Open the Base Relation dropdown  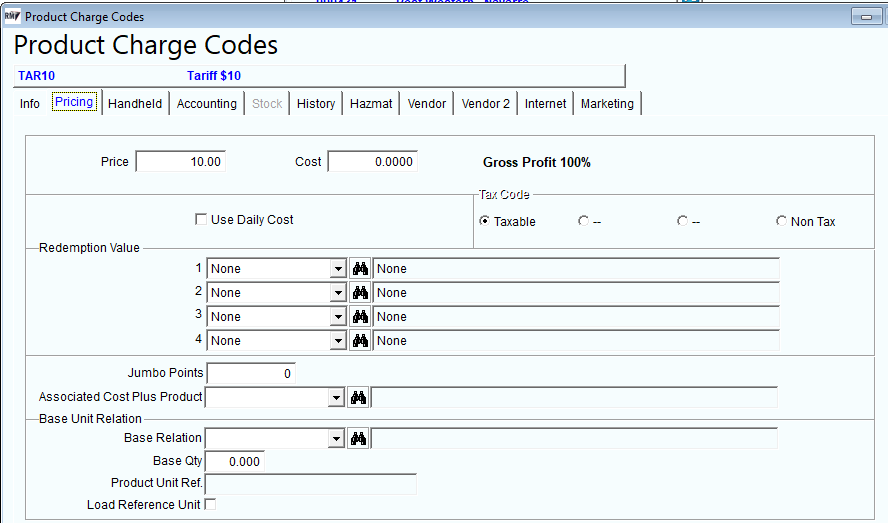point(336,438)
